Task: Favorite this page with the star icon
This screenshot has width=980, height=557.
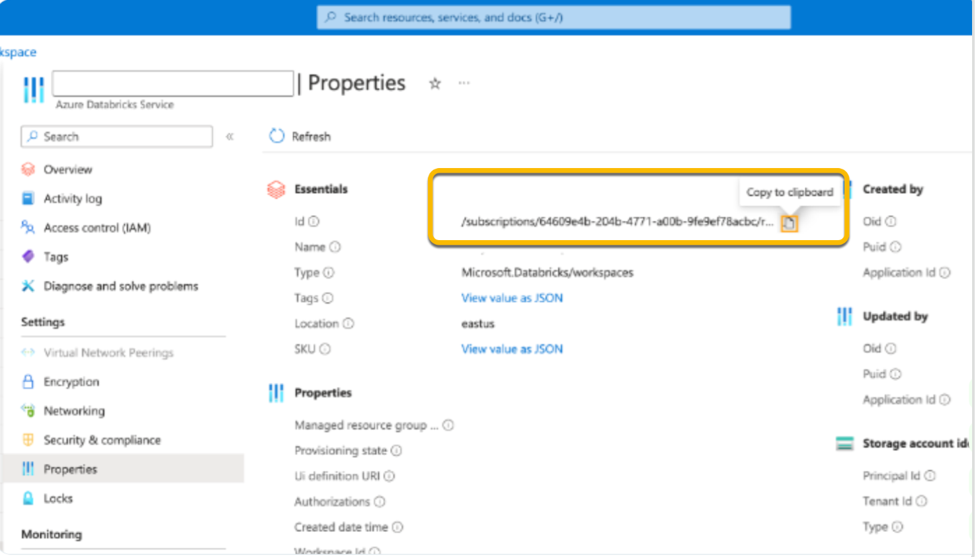Action: coord(434,83)
